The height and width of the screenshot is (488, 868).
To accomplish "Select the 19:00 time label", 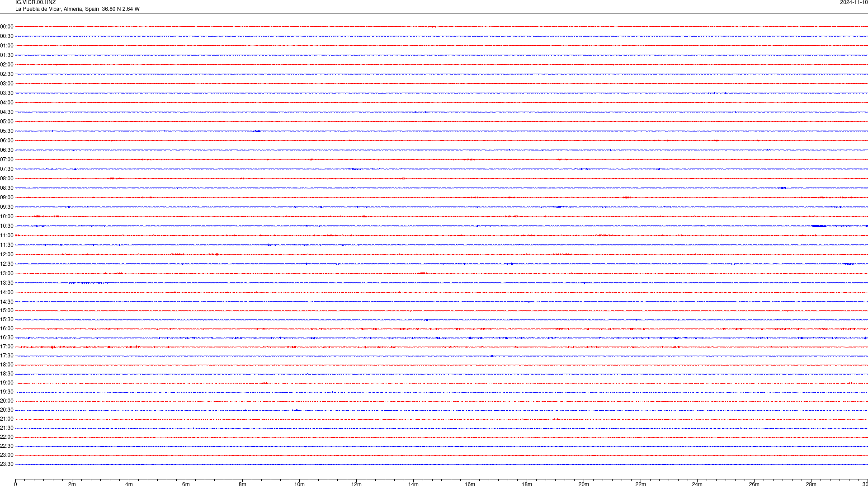I will (x=7, y=383).
